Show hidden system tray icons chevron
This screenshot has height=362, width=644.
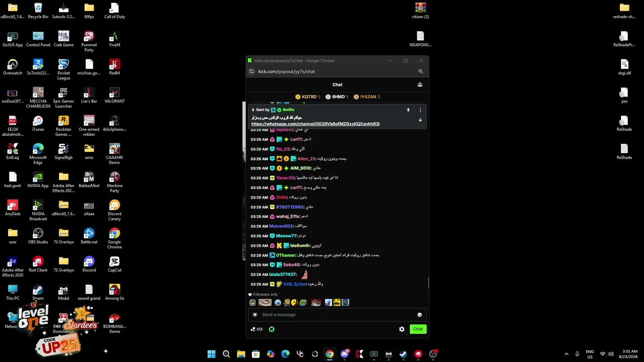click(x=566, y=354)
